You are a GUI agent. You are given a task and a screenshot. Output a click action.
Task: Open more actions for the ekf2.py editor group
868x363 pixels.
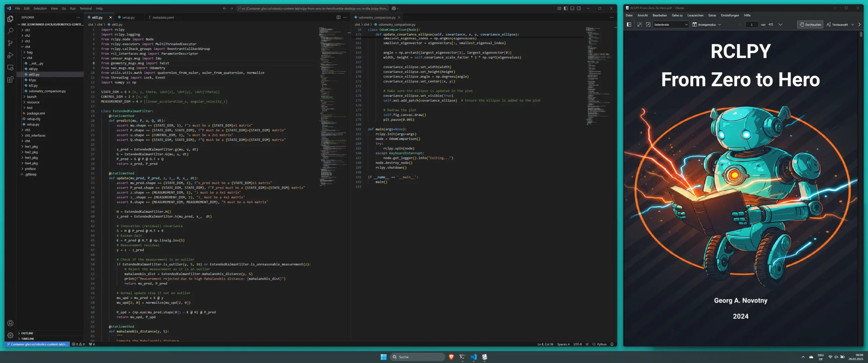pyautogui.click(x=345, y=17)
